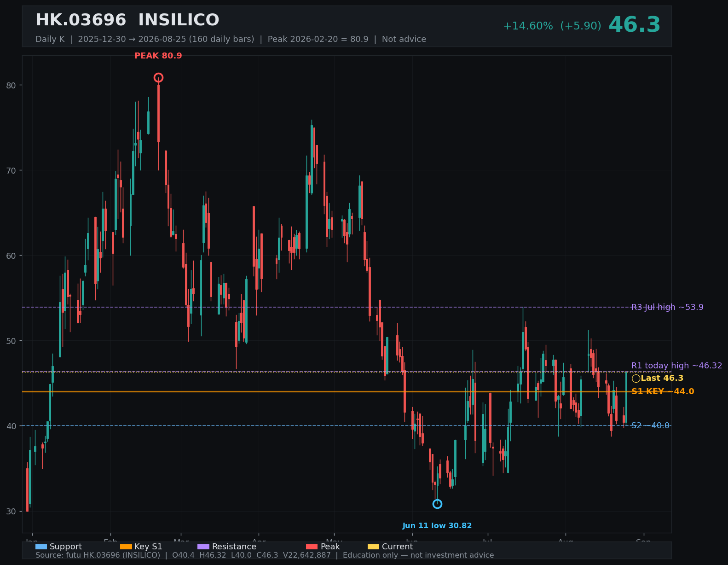Click the "+14.60% (+5.90)" change text

click(x=552, y=26)
